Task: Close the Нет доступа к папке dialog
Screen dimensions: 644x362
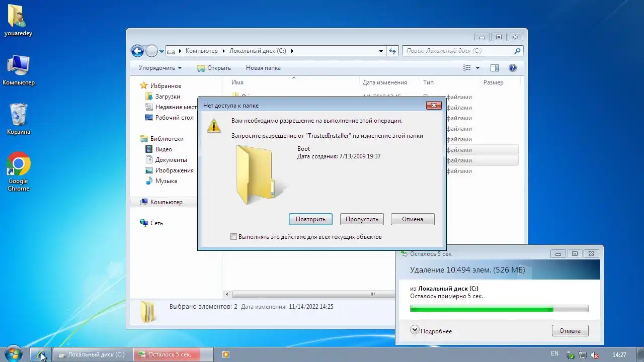Action: pos(434,105)
